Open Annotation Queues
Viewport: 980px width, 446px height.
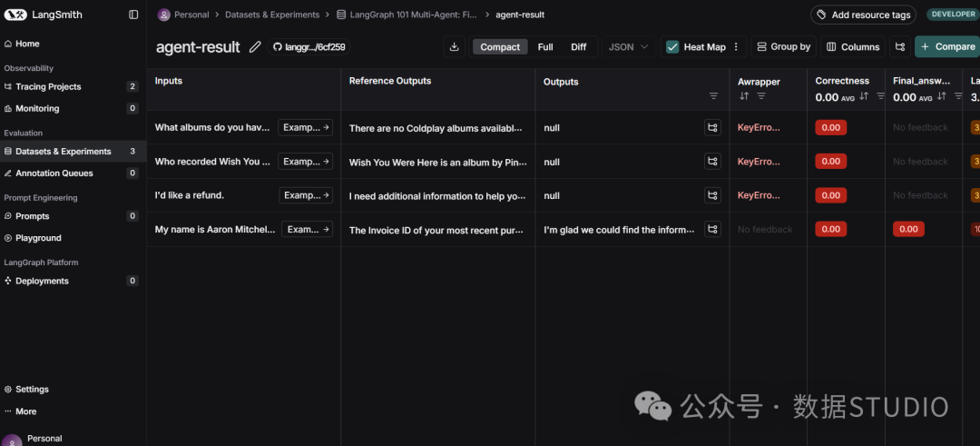(x=73, y=173)
